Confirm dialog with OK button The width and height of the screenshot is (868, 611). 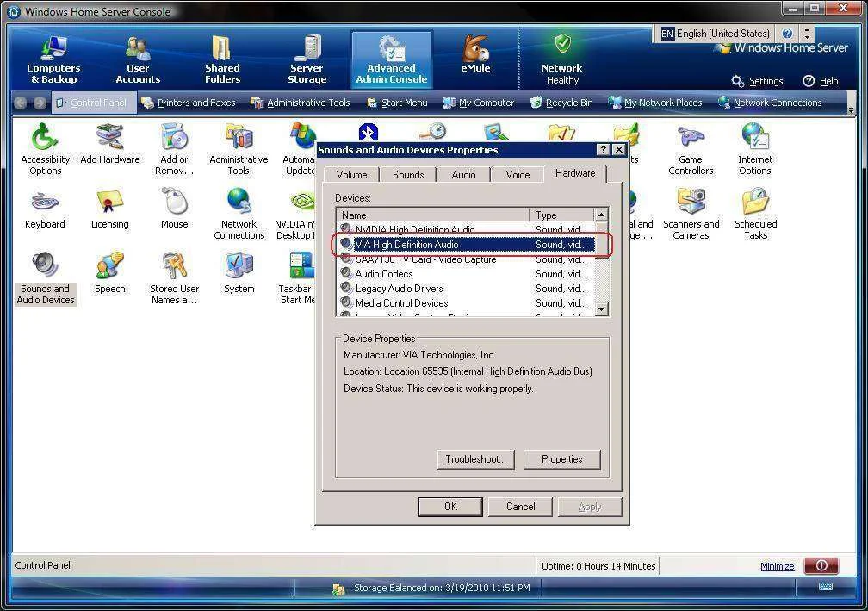coord(450,507)
